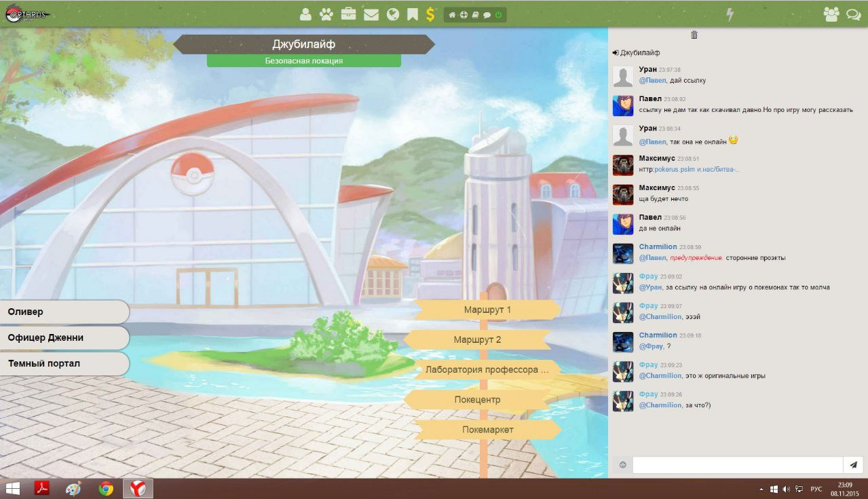Click the Безопасная локация green label
The image size is (868, 499).
(x=303, y=60)
